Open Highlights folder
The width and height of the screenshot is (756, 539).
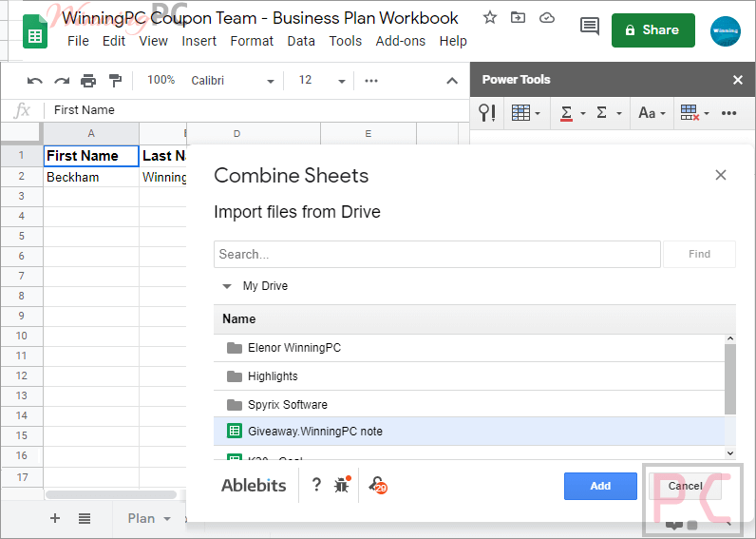(469, 375)
